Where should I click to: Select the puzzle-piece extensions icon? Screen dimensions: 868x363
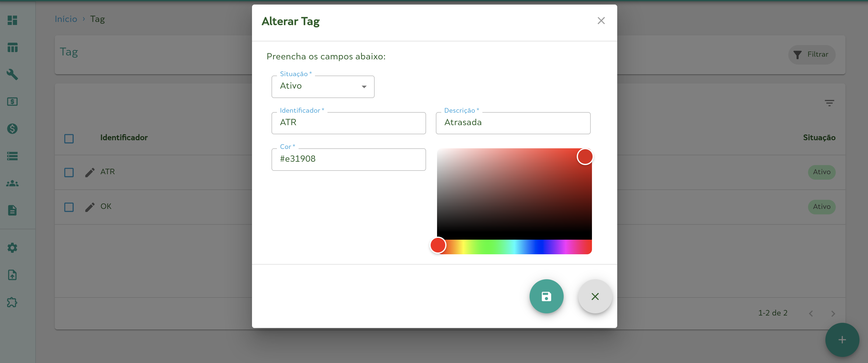(x=12, y=302)
